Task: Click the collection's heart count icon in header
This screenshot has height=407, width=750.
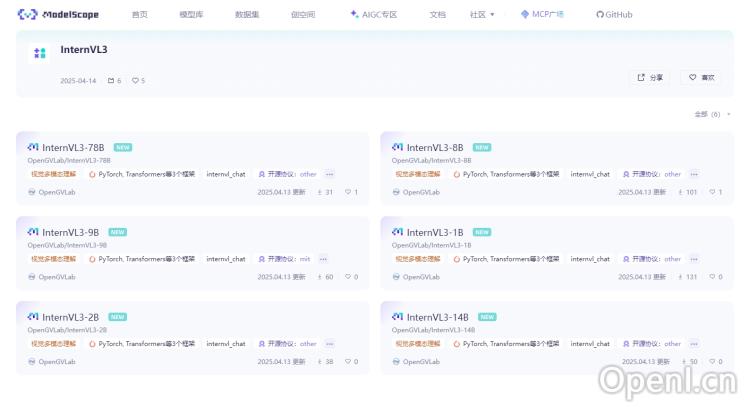Action: point(135,81)
